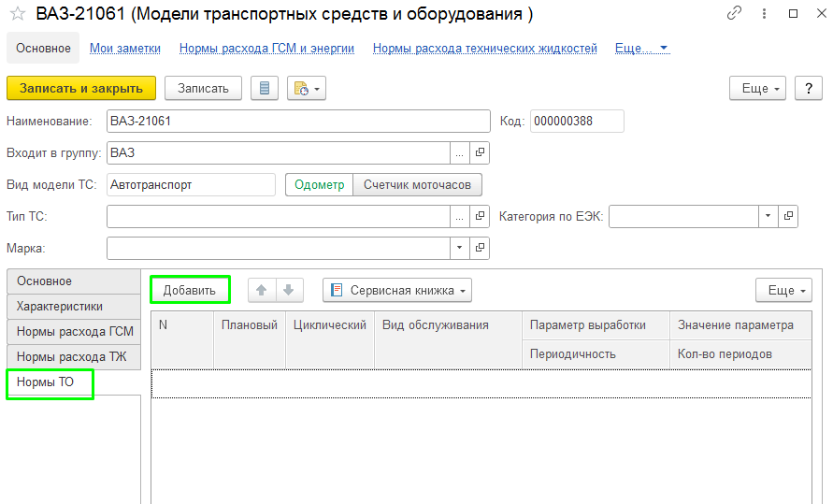Switch to the top Основное navigation tab
833x504 pixels.
[x=43, y=49]
